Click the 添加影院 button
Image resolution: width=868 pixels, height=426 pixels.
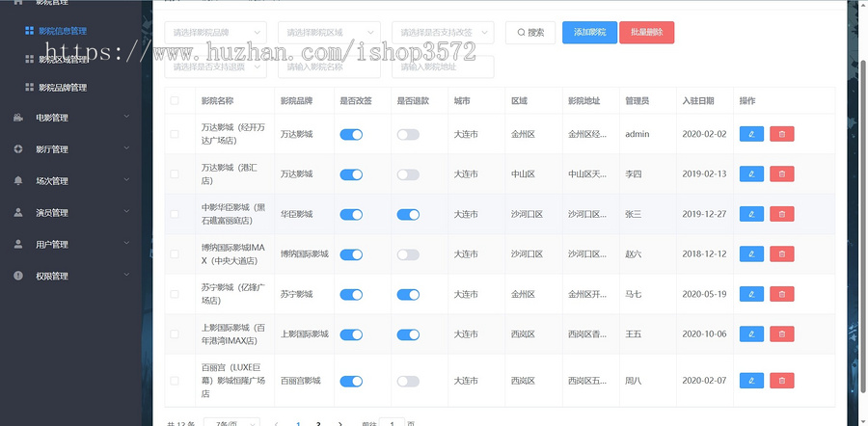pyautogui.click(x=589, y=32)
